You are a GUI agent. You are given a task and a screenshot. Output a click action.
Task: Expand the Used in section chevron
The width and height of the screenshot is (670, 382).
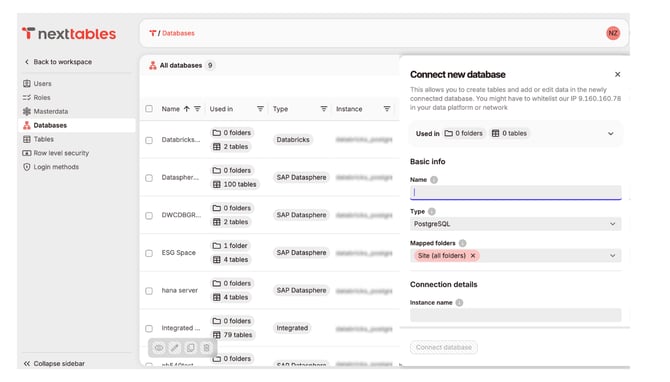pos(611,134)
